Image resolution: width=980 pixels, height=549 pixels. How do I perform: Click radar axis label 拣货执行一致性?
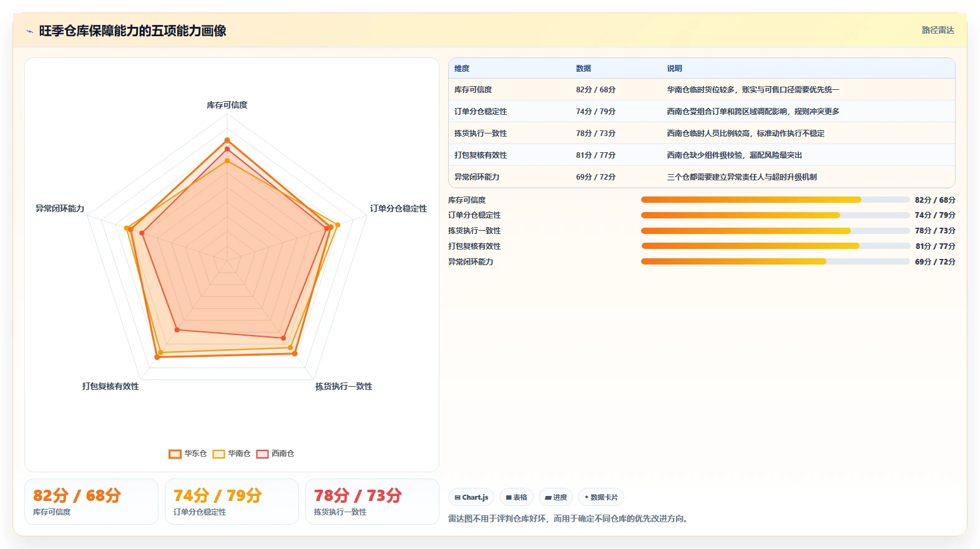[343, 386]
